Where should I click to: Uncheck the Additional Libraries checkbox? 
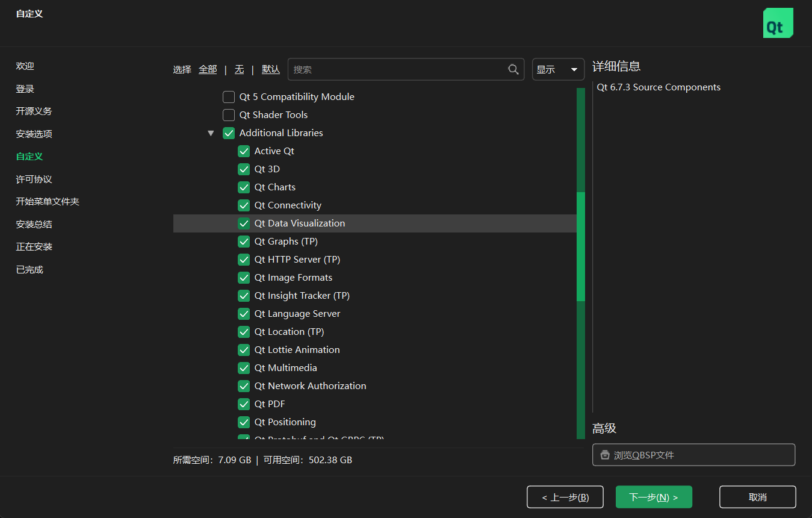point(229,133)
